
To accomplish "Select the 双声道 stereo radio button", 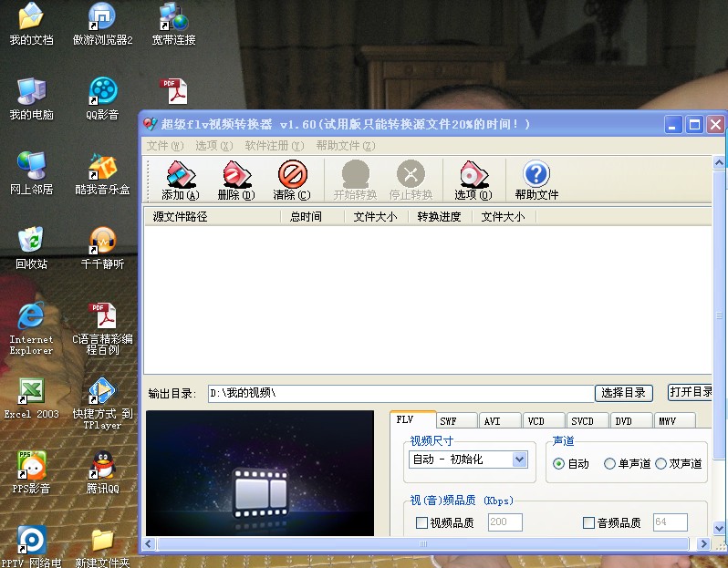I will pos(660,464).
